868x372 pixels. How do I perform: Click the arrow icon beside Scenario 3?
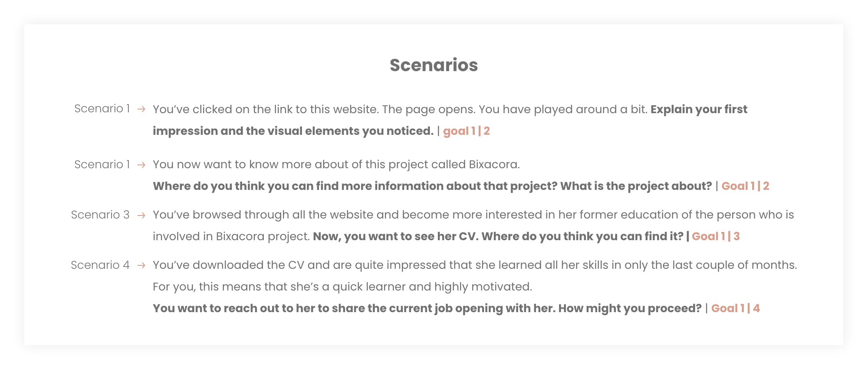click(x=141, y=215)
